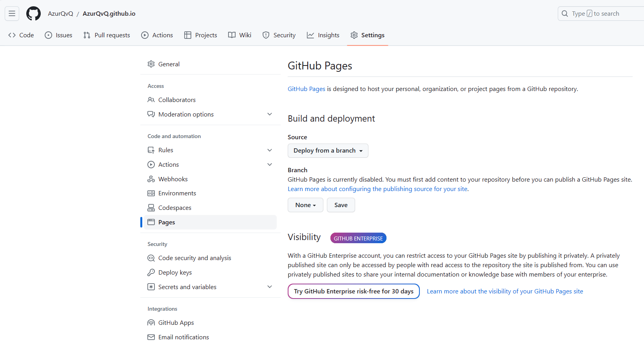Go to the Security tab
Viewport: 644px width, 355px height.
(x=279, y=35)
